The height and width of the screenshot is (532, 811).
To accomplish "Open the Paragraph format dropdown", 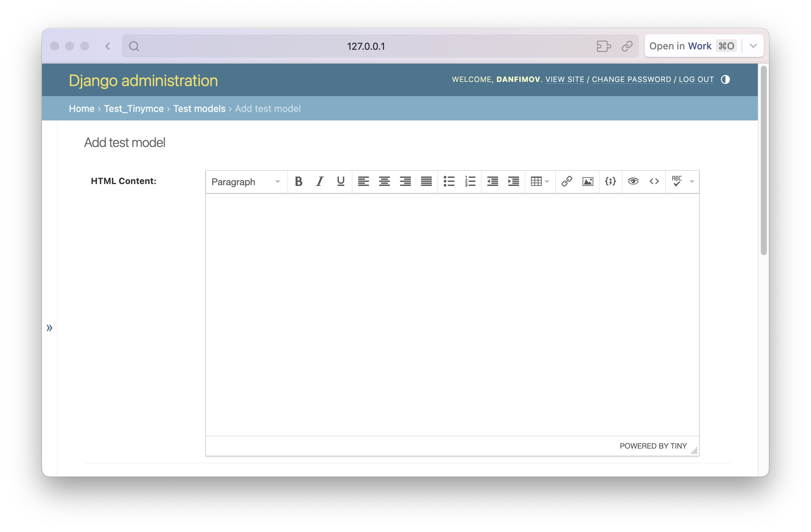I will point(246,182).
